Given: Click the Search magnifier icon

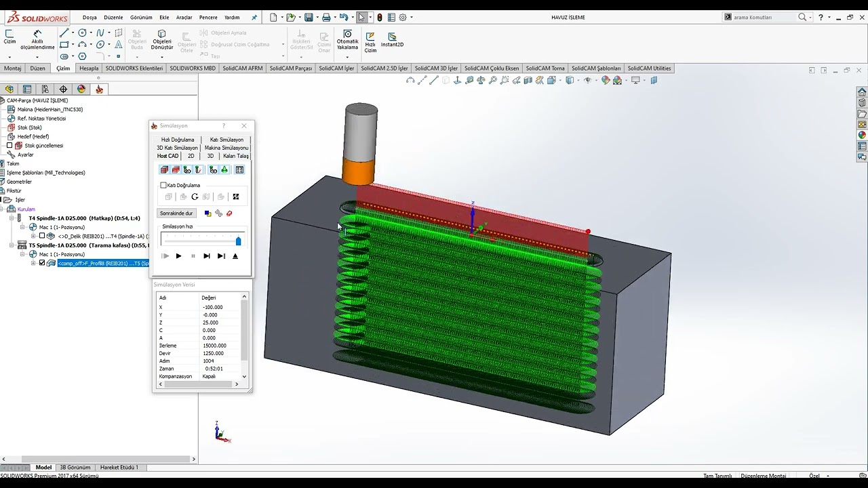Looking at the screenshot, I should [803, 18].
